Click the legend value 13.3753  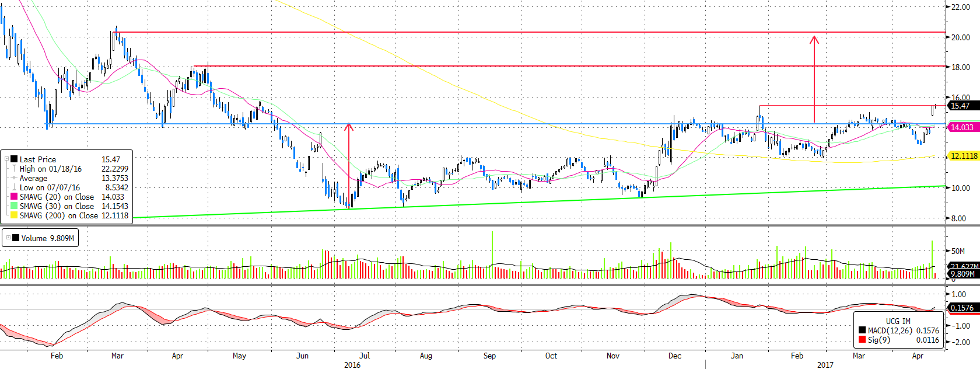click(115, 178)
